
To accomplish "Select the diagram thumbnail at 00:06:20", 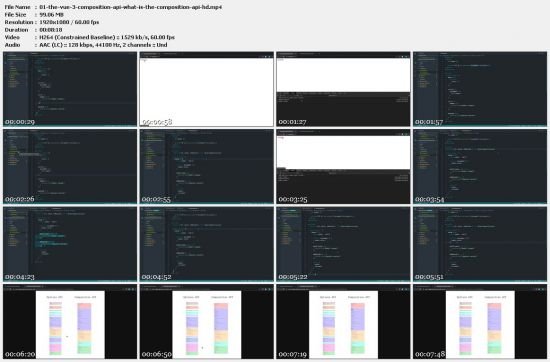I will (x=70, y=322).
